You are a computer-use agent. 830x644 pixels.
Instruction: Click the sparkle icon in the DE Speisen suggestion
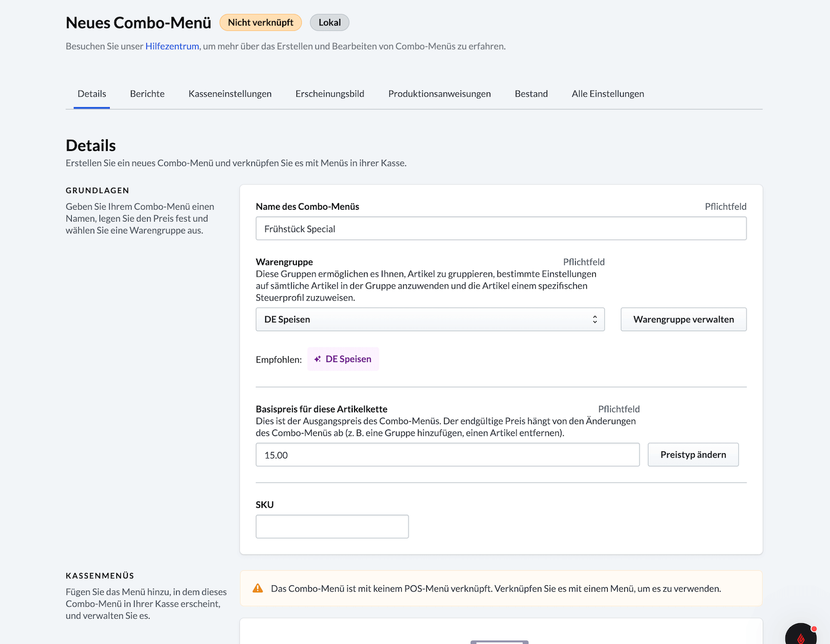[x=318, y=359]
